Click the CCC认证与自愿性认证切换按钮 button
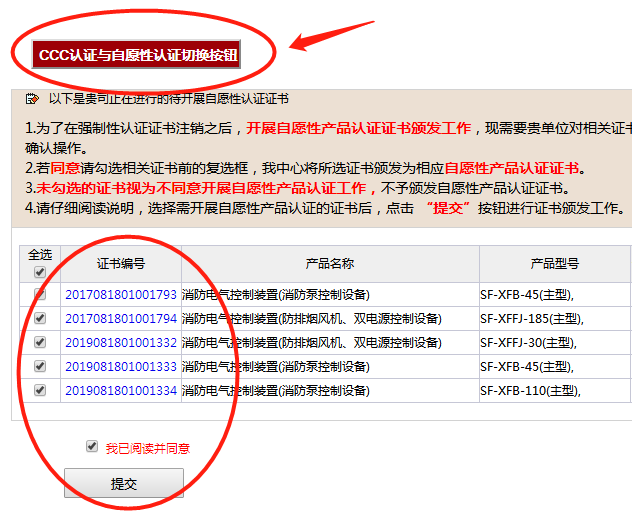The image size is (632, 513). (x=137, y=54)
